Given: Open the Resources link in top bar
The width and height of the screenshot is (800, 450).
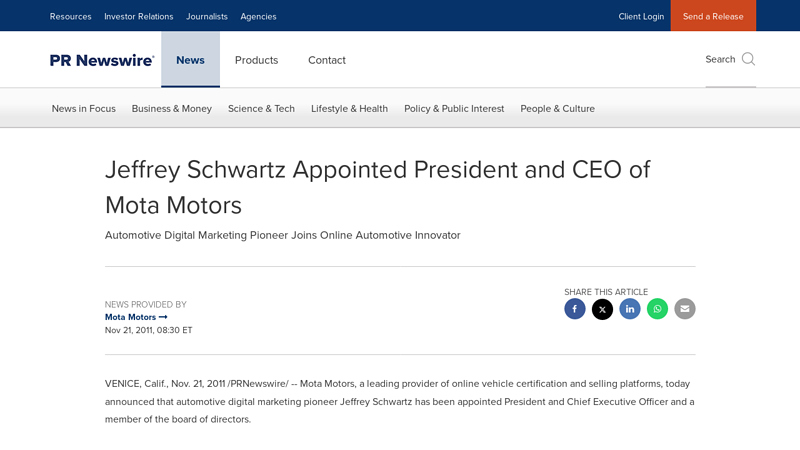Looking at the screenshot, I should point(70,16).
